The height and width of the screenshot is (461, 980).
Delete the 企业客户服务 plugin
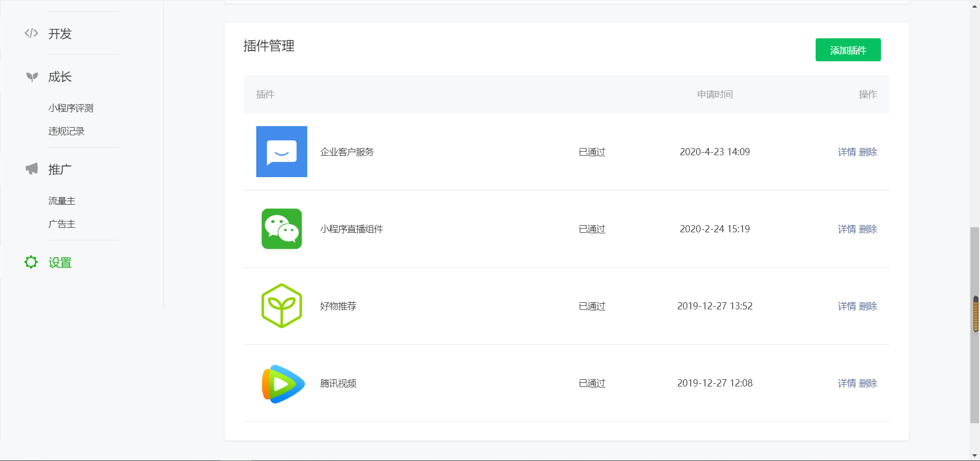pos(868,152)
